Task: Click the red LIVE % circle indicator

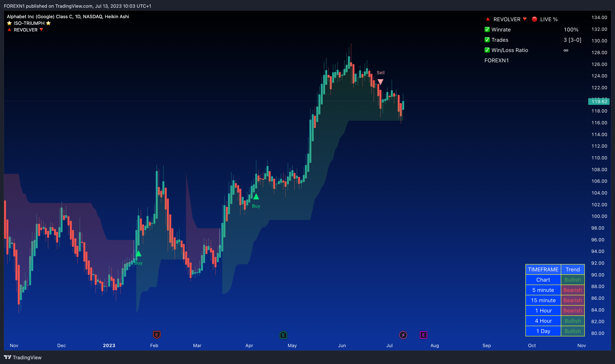Action: pos(534,19)
